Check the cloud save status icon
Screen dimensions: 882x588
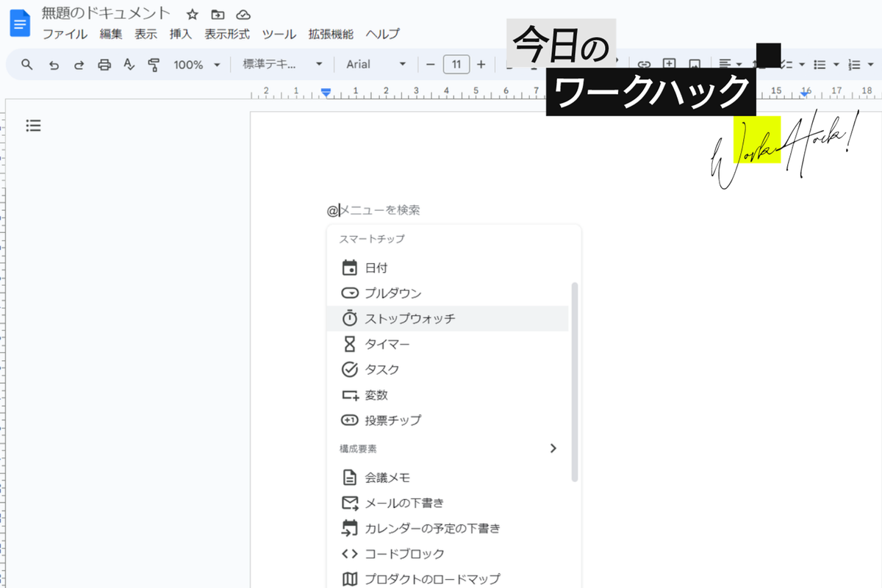click(243, 14)
